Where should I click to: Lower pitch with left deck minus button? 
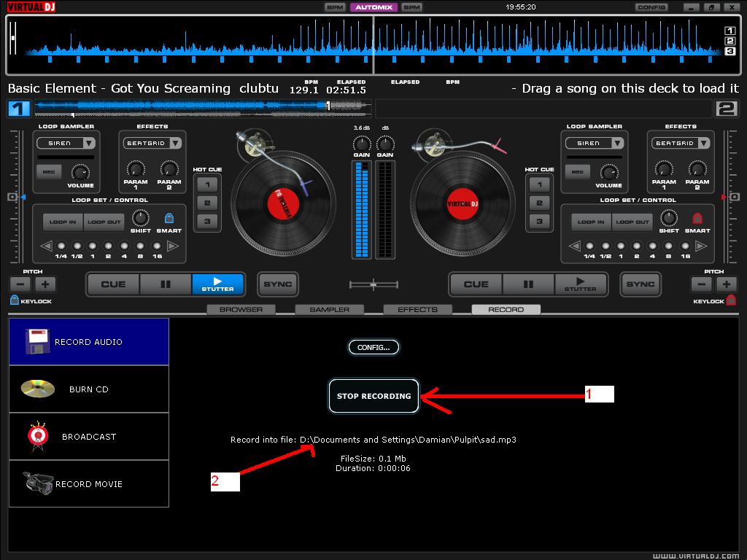click(x=20, y=284)
